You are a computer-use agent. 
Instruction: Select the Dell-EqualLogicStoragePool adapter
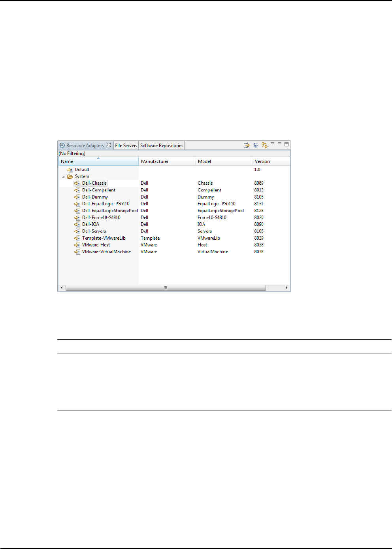[110, 210]
